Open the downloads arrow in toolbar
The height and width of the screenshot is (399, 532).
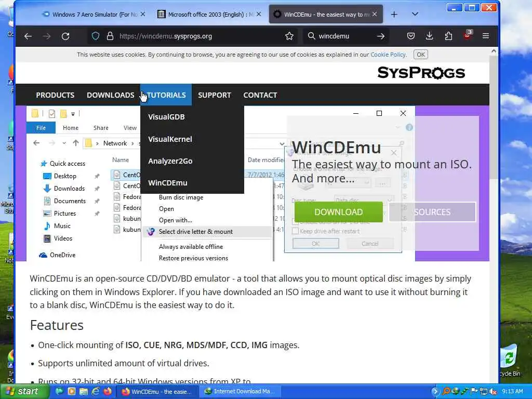pos(429,36)
